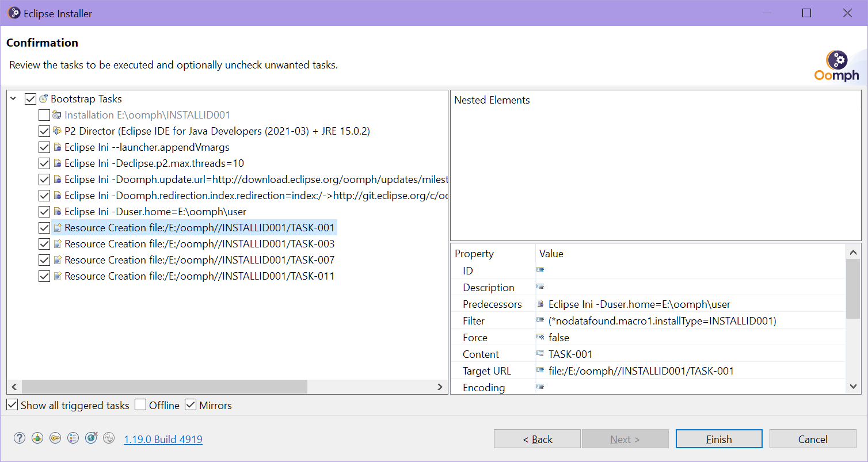This screenshot has width=868, height=462.
Task: Click the TASK-003 Resource Creation row icon
Action: click(x=57, y=244)
